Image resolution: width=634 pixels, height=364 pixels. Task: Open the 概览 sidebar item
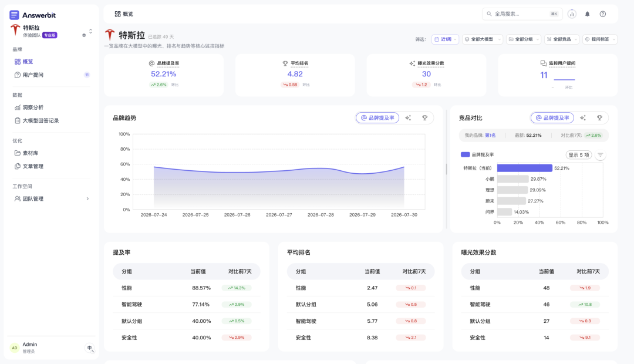pos(51,62)
